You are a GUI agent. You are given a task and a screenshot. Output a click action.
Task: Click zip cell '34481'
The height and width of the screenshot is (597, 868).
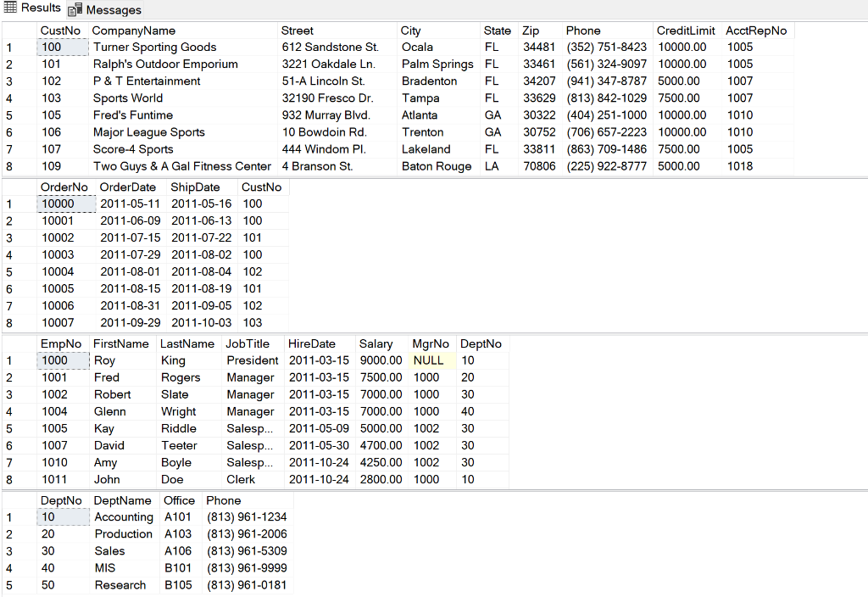(x=540, y=47)
